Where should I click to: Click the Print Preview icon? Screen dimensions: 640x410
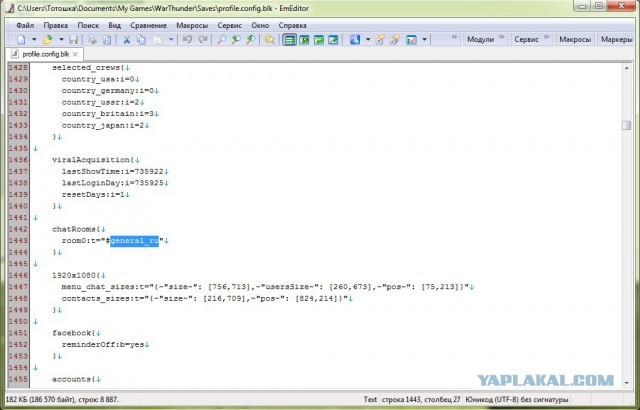[107, 40]
